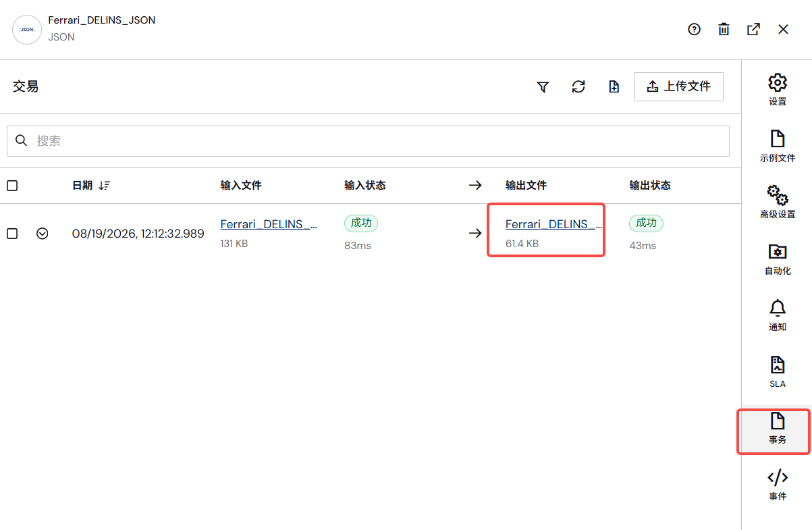812x530 pixels.
Task: Click the 83ms input duration
Action: [x=358, y=246]
